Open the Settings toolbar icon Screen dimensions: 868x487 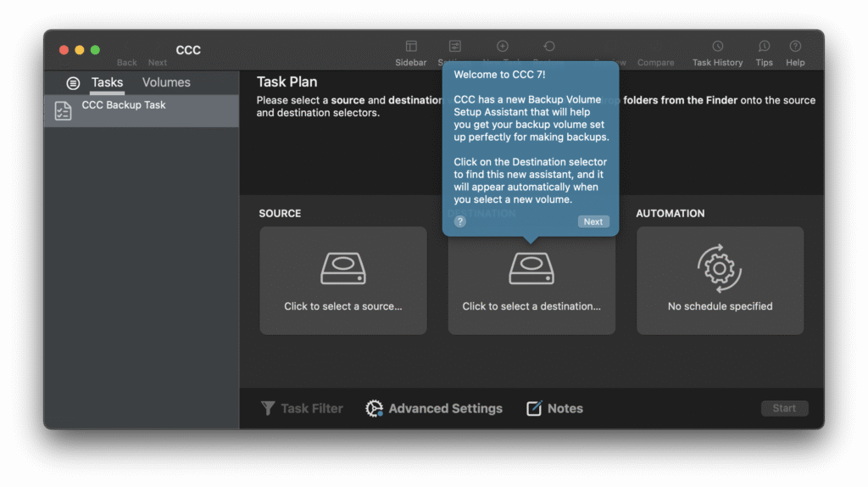[454, 47]
